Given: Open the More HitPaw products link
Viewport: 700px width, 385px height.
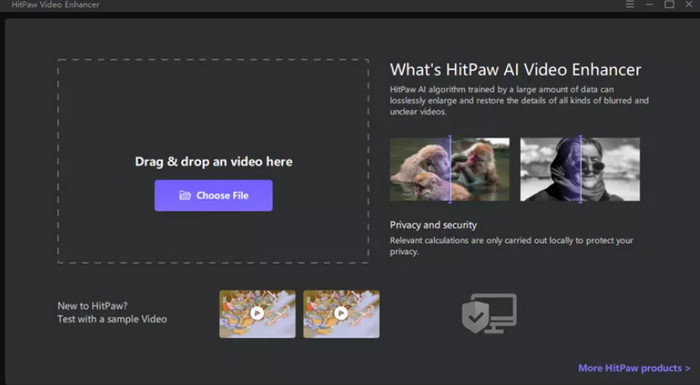Looking at the screenshot, I should point(634,368).
